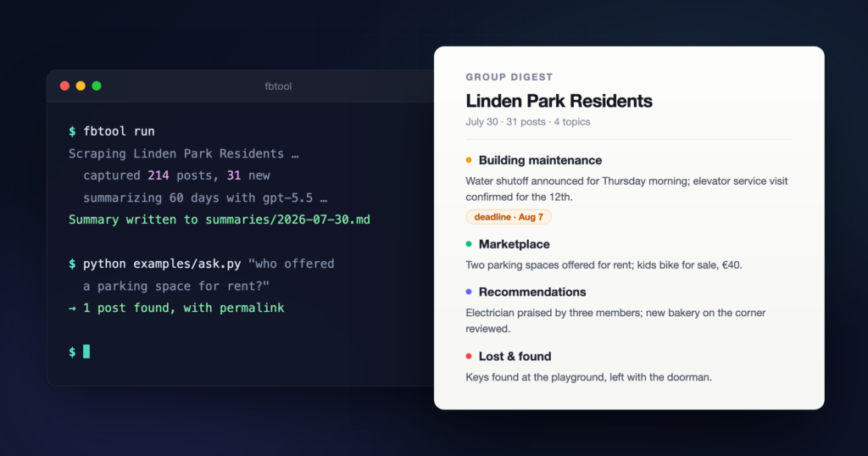Open the 'Marketplace' topic heading
Viewport: 868px width, 456px height.
515,244
